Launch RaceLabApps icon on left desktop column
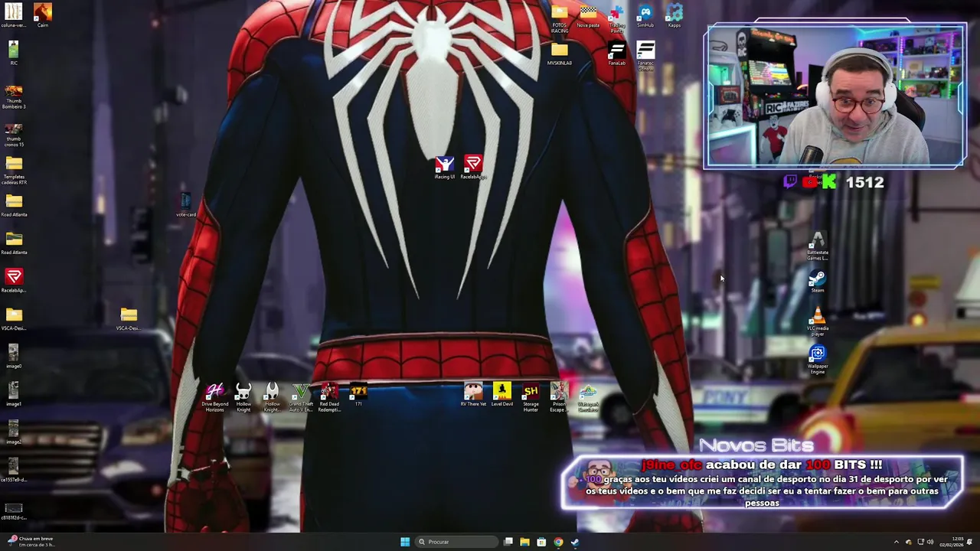Viewport: 980px width, 551px height. tap(14, 280)
